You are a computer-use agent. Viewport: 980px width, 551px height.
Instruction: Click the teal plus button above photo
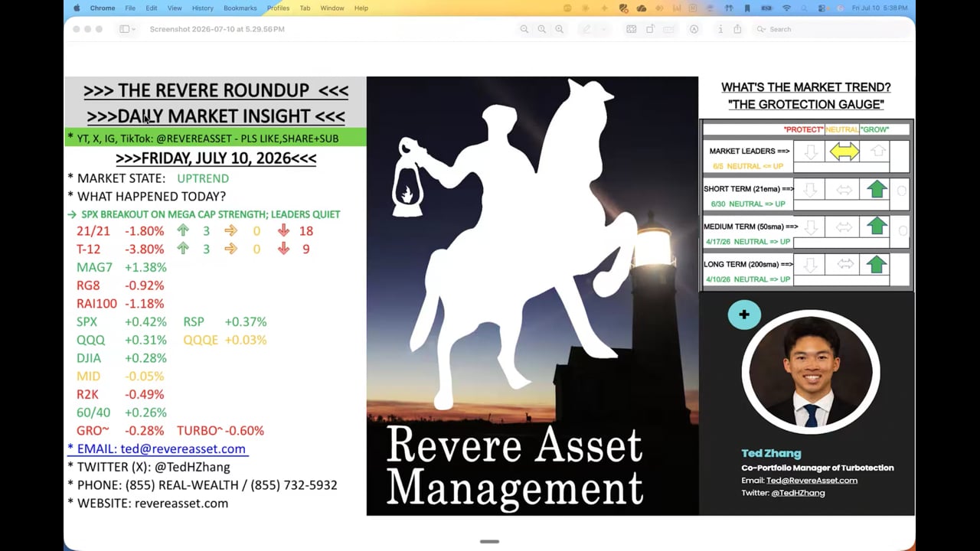(x=744, y=315)
